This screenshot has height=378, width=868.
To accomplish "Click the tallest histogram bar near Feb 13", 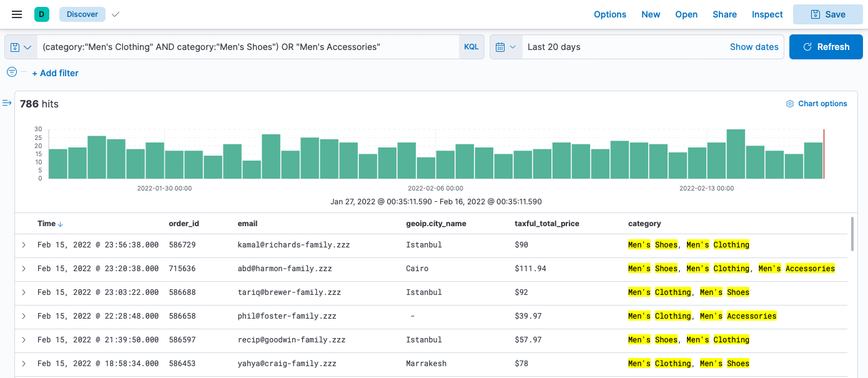I will pos(736,154).
